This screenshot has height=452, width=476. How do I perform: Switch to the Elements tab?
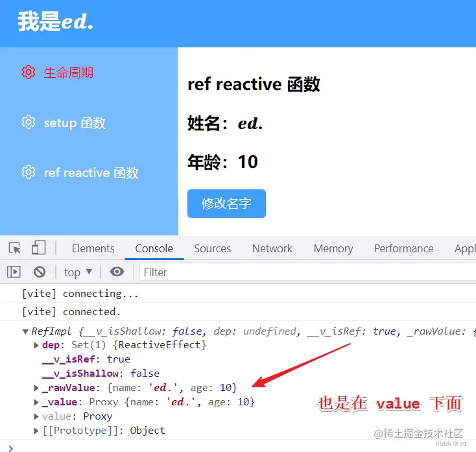pyautogui.click(x=93, y=248)
